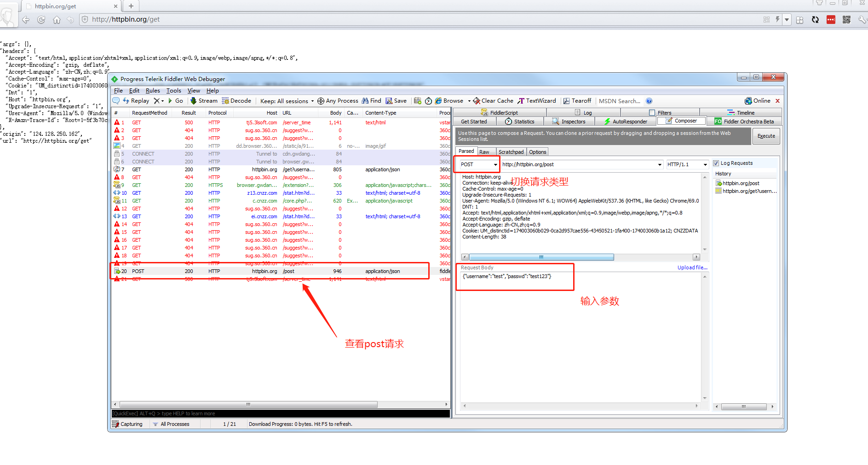This screenshot has height=465, width=868.
Task: Switch to the Fiddler Orchestra Beta tab
Action: (x=744, y=122)
